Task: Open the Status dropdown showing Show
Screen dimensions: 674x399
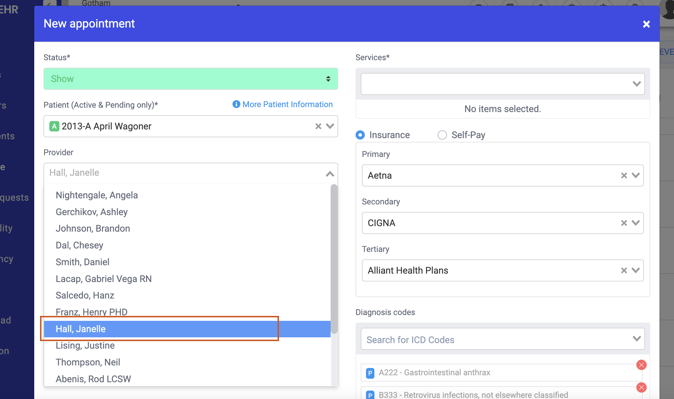Action: 190,79
